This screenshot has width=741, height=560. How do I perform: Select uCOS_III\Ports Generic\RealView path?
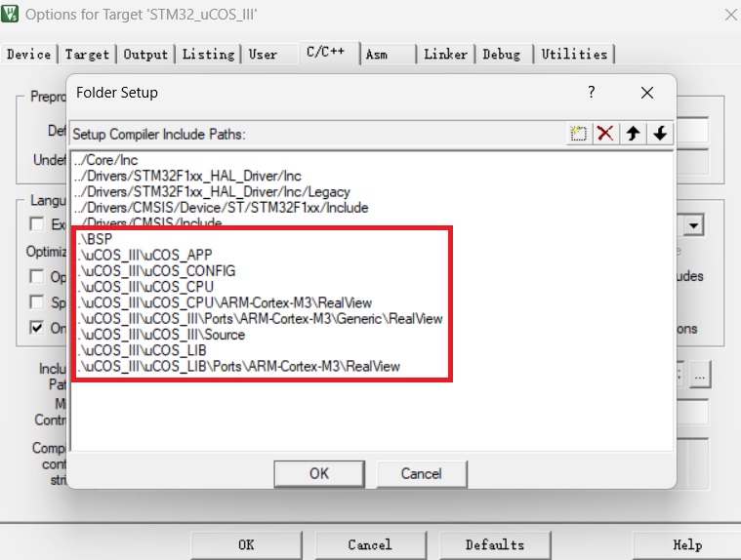(261, 319)
